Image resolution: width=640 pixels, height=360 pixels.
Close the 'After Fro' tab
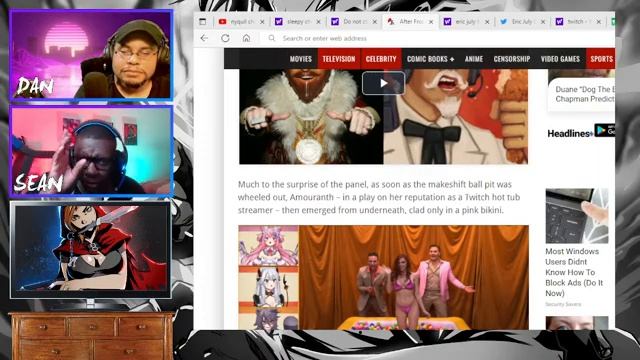431,22
